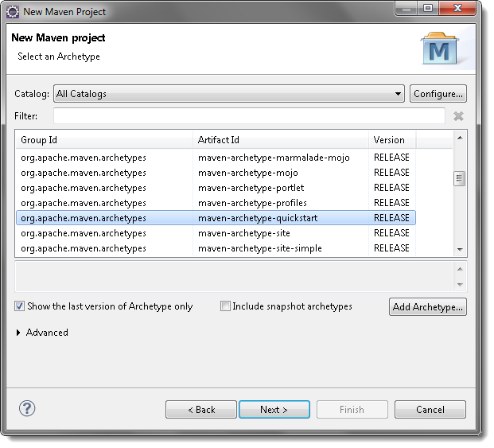
Task: Click inside the Filter text field
Action: click(x=249, y=116)
